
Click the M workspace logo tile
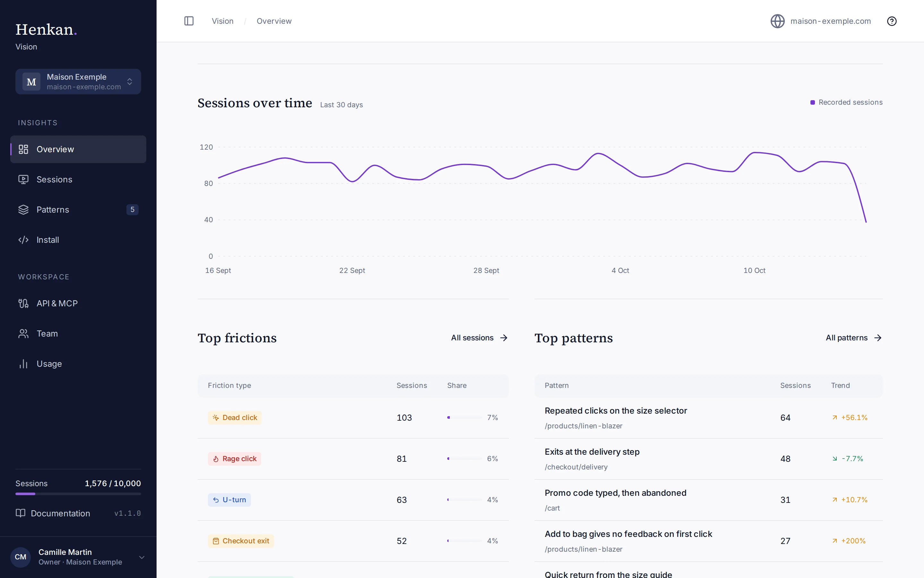(x=31, y=82)
